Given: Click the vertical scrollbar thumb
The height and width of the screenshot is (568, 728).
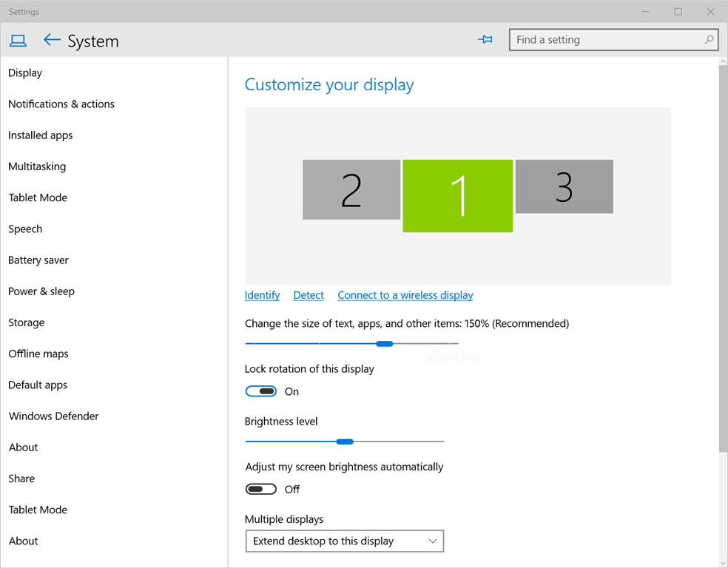Looking at the screenshot, I should coord(723,257).
